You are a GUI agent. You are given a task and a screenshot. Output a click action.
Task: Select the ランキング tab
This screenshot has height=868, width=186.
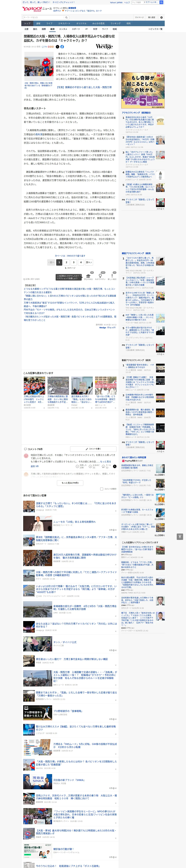tap(115, 24)
